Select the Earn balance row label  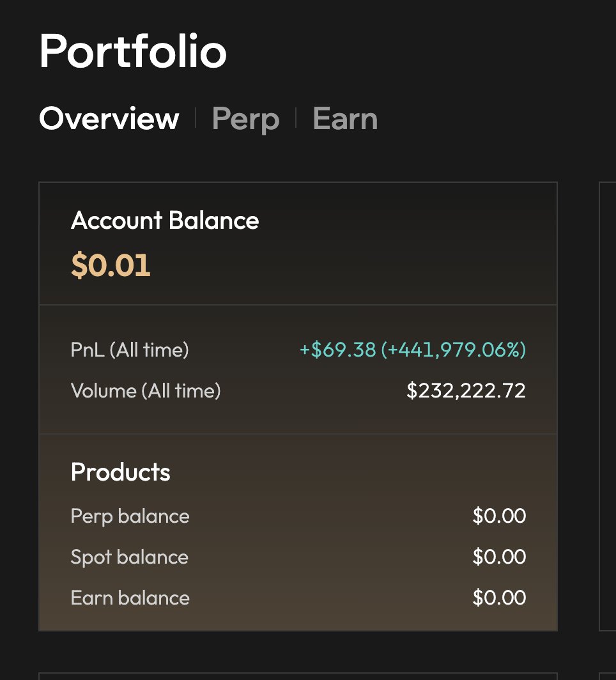(130, 598)
